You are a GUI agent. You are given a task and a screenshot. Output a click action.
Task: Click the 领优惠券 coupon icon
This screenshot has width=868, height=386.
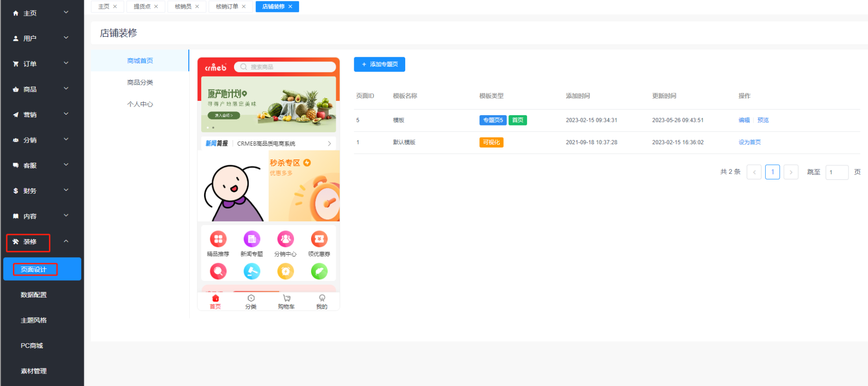click(x=319, y=239)
